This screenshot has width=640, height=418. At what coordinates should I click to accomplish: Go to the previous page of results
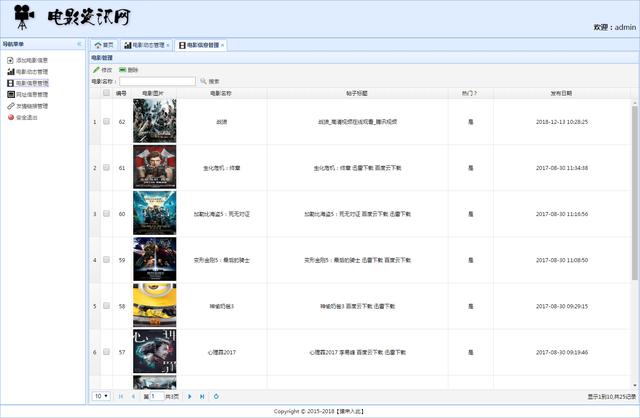click(133, 396)
